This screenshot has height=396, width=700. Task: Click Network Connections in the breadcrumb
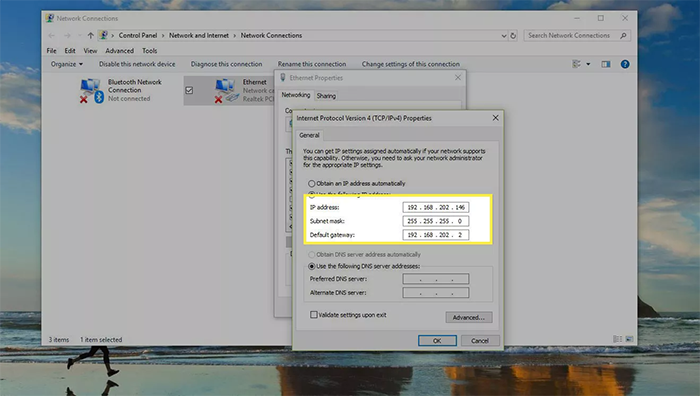click(271, 35)
